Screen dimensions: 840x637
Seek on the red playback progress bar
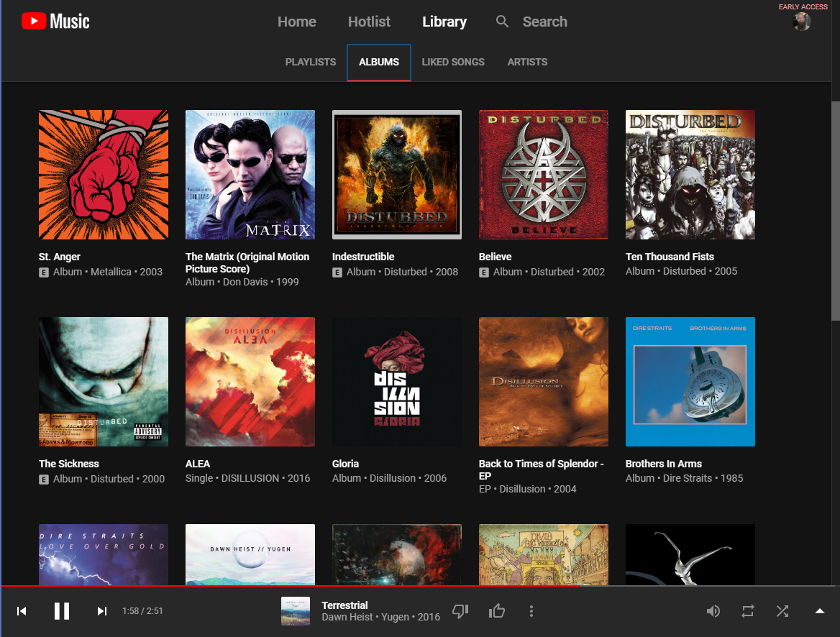(291, 586)
